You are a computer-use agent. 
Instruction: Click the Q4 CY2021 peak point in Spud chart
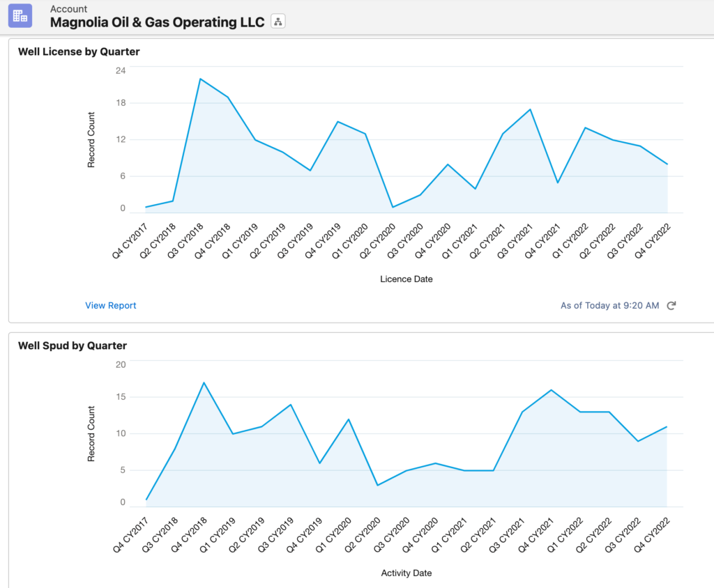[552, 390]
